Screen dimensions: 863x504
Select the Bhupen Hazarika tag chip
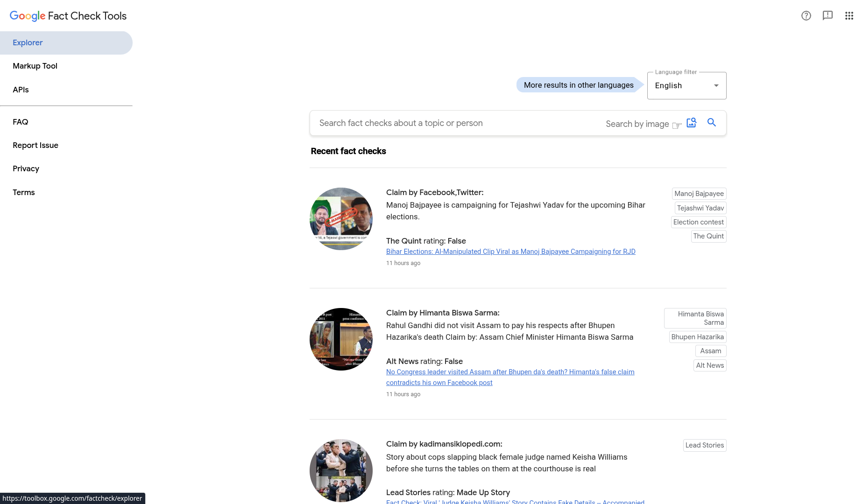point(697,337)
